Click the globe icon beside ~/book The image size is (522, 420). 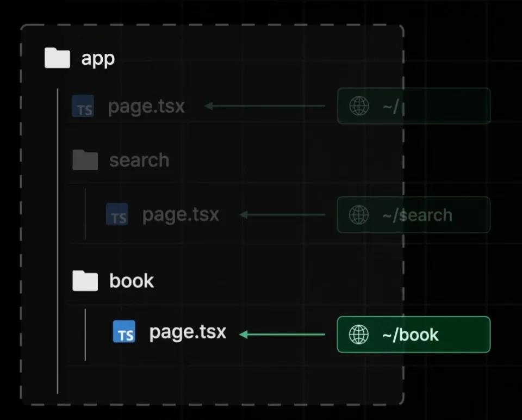pyautogui.click(x=359, y=334)
